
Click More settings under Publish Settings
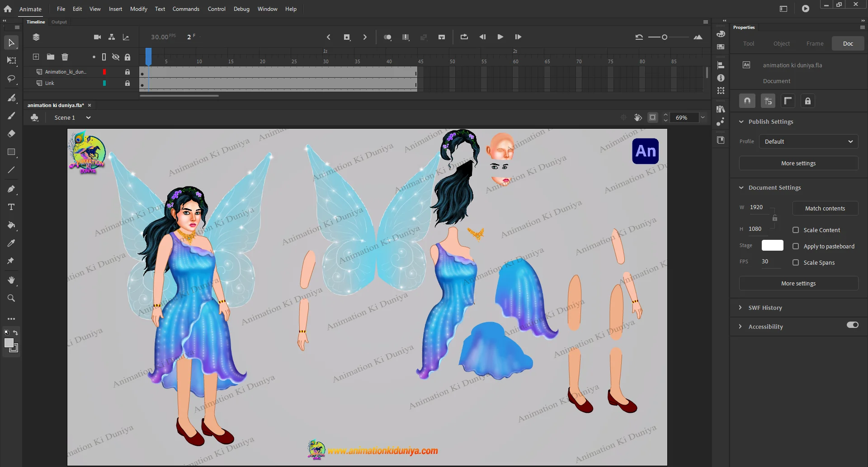[798, 163]
